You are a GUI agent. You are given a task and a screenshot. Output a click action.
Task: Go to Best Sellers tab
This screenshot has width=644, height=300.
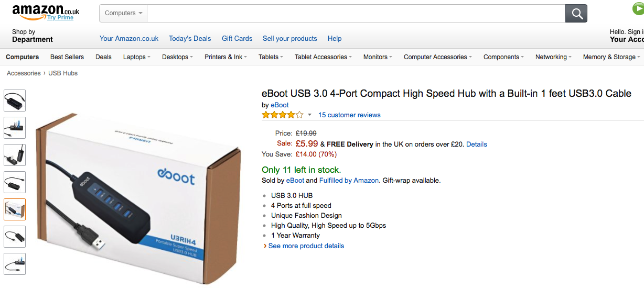pos(67,57)
